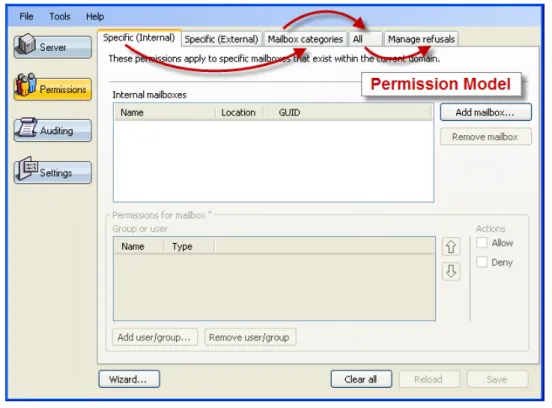Open the Manage refusals tab

pos(421,39)
